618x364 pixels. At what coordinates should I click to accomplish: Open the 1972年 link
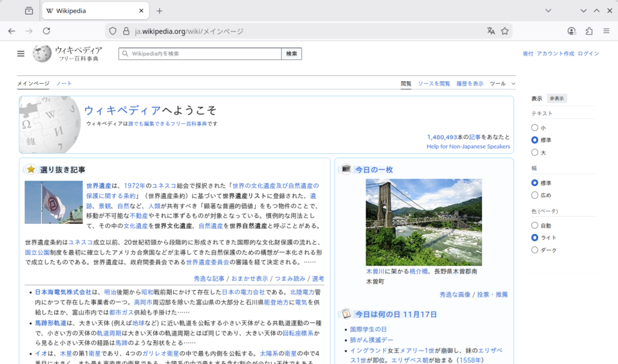[x=135, y=186]
